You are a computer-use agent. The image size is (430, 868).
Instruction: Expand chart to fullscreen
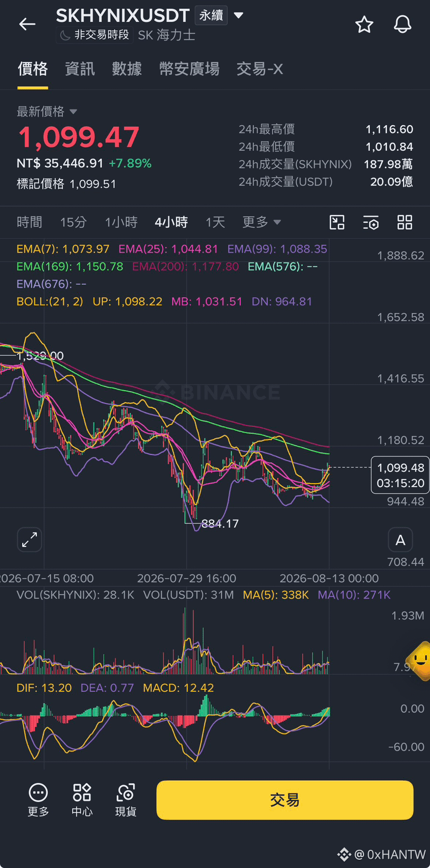[x=30, y=540]
